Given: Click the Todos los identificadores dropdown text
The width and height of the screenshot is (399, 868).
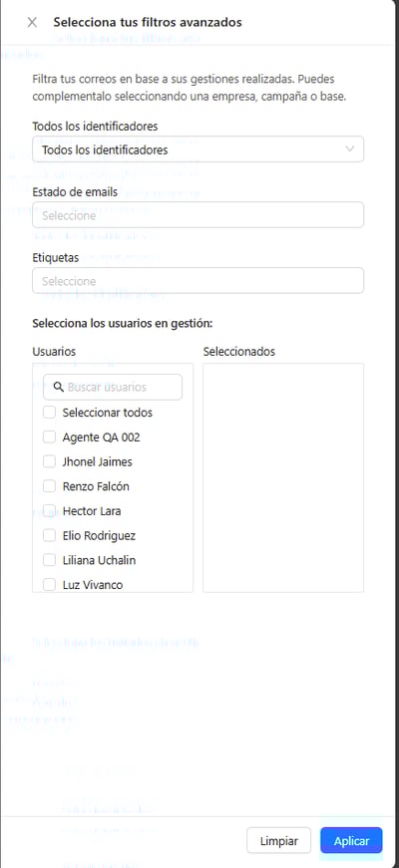Looking at the screenshot, I should click(x=105, y=150).
